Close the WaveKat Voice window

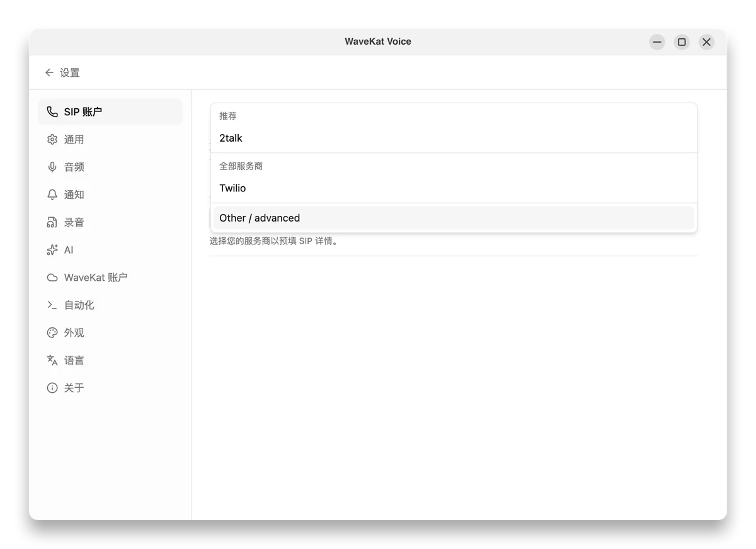(707, 42)
